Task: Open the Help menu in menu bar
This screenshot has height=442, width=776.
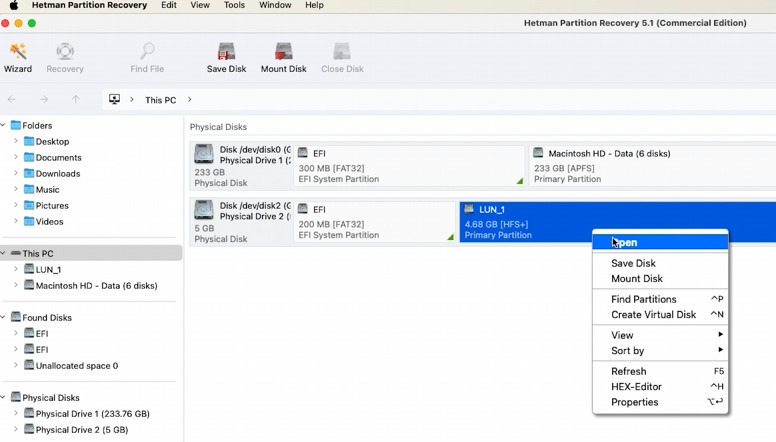Action: pos(314,5)
